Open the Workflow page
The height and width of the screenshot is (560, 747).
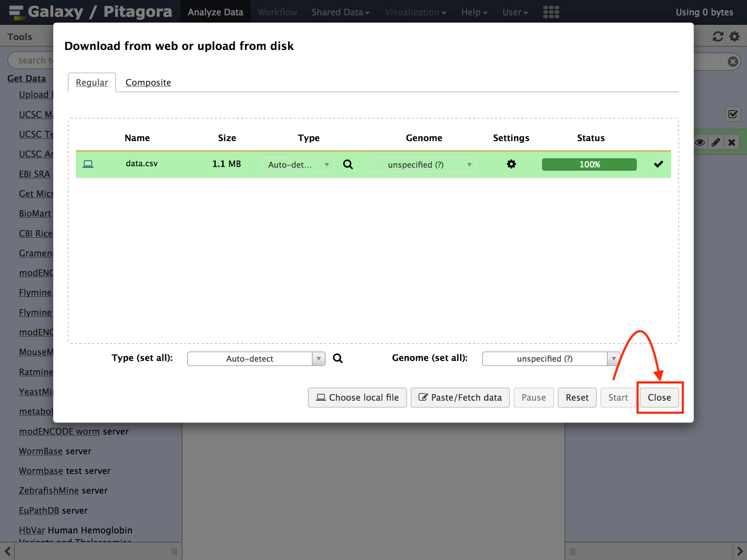(277, 12)
